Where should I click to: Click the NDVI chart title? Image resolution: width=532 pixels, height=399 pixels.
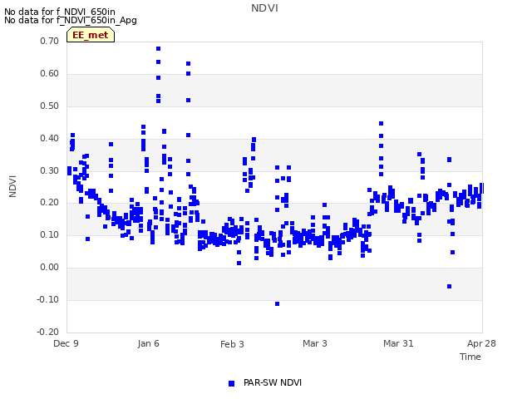click(x=264, y=8)
